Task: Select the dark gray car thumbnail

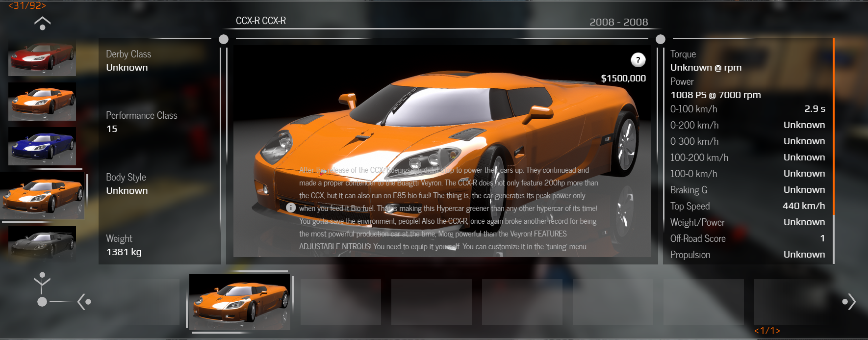Action: tap(42, 242)
